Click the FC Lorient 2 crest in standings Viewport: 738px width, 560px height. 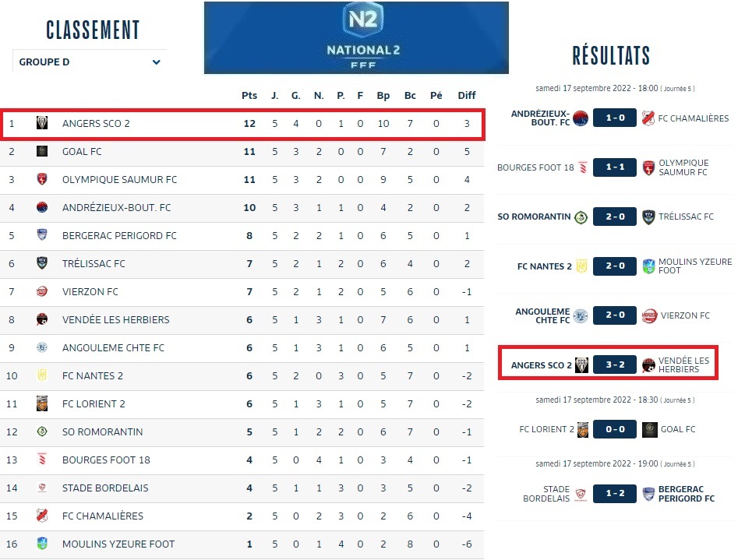(42, 403)
